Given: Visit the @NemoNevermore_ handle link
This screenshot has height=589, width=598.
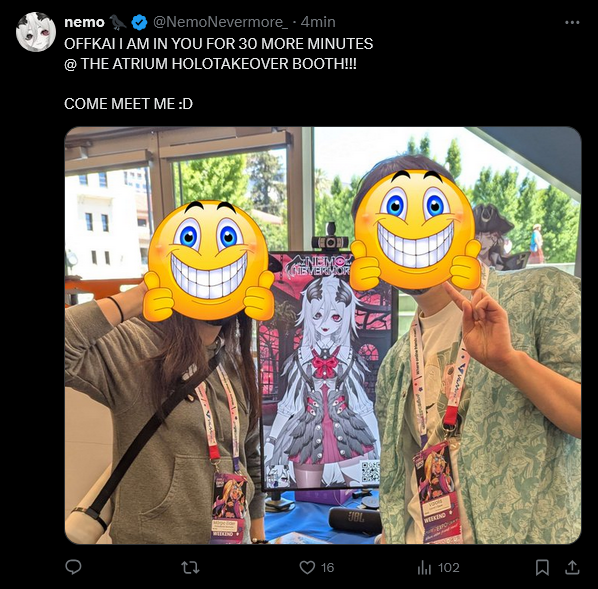Looking at the screenshot, I should [x=220, y=22].
